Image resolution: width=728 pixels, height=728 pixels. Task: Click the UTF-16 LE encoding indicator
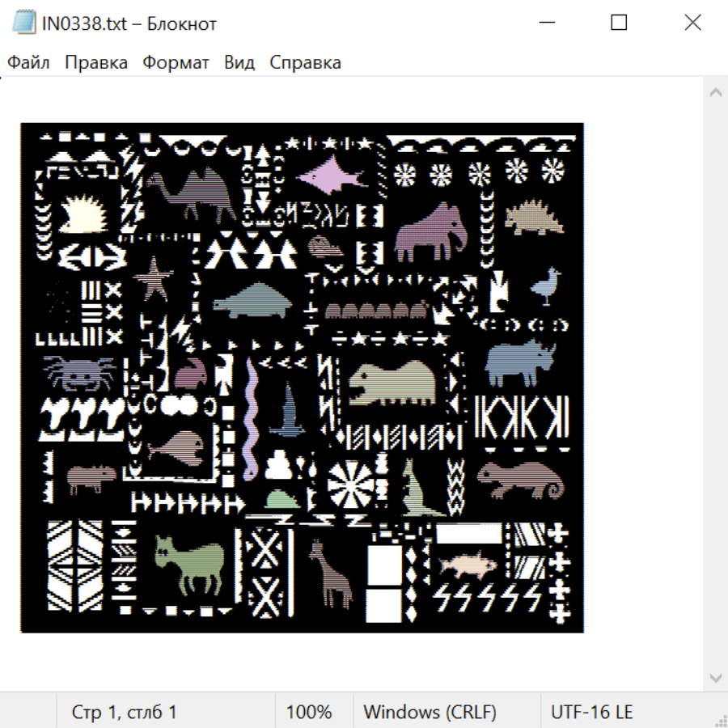[591, 712]
